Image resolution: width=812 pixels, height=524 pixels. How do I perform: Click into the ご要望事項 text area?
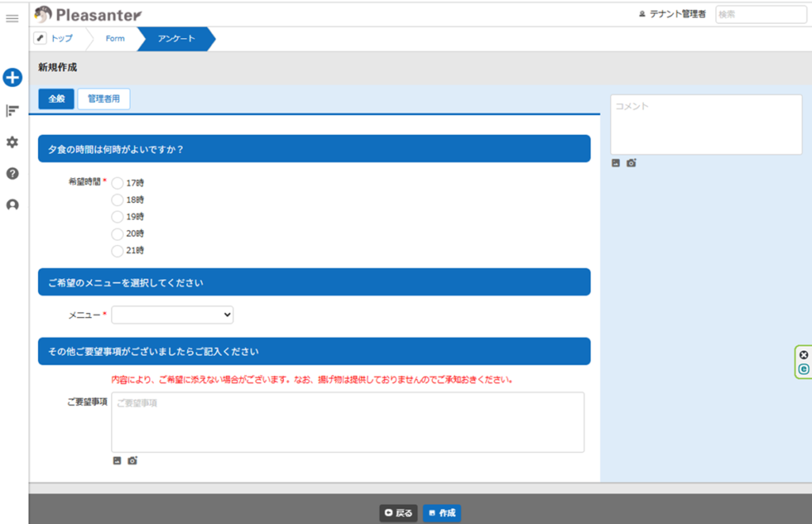tap(347, 423)
